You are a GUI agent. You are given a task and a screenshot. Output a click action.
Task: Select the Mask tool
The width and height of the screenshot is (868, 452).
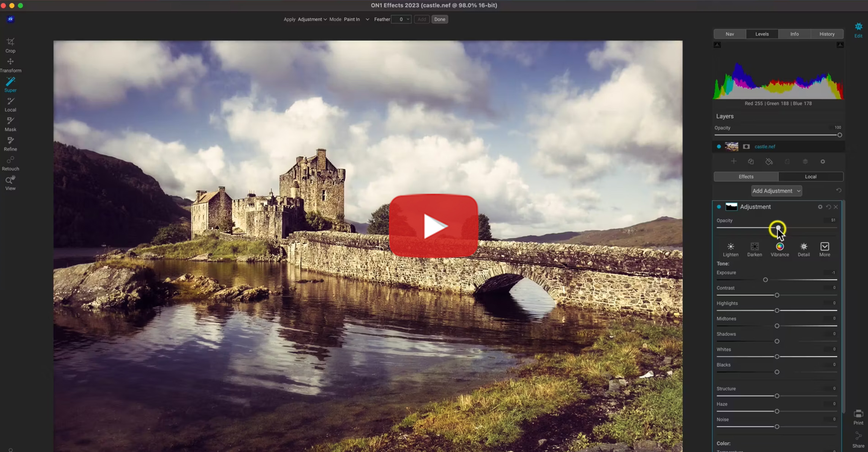(x=10, y=124)
